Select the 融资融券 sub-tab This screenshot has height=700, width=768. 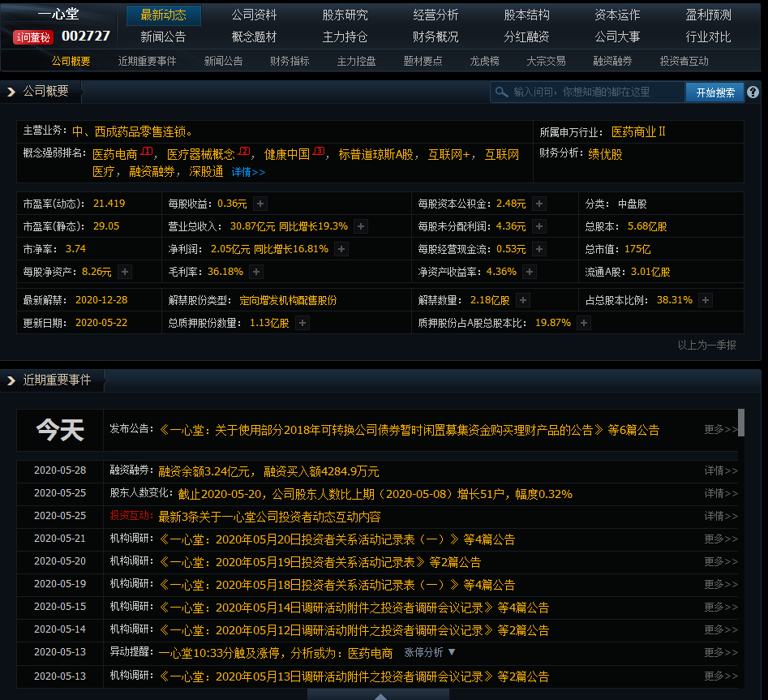pos(612,61)
